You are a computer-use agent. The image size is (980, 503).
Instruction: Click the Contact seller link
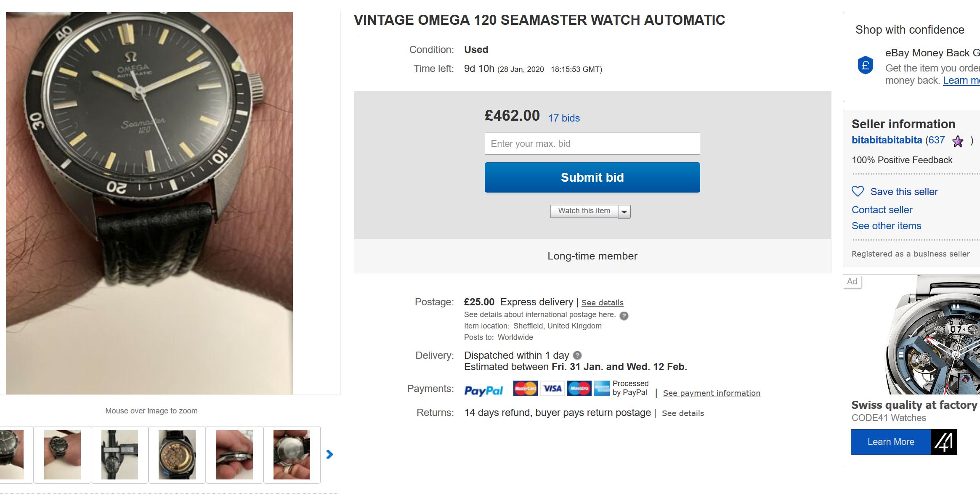pos(882,210)
